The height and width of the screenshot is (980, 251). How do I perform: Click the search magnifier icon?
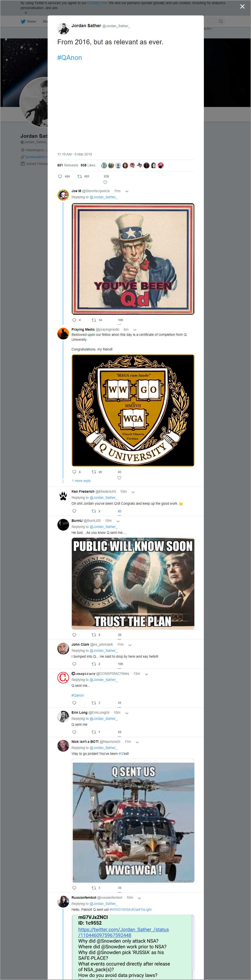point(220,21)
